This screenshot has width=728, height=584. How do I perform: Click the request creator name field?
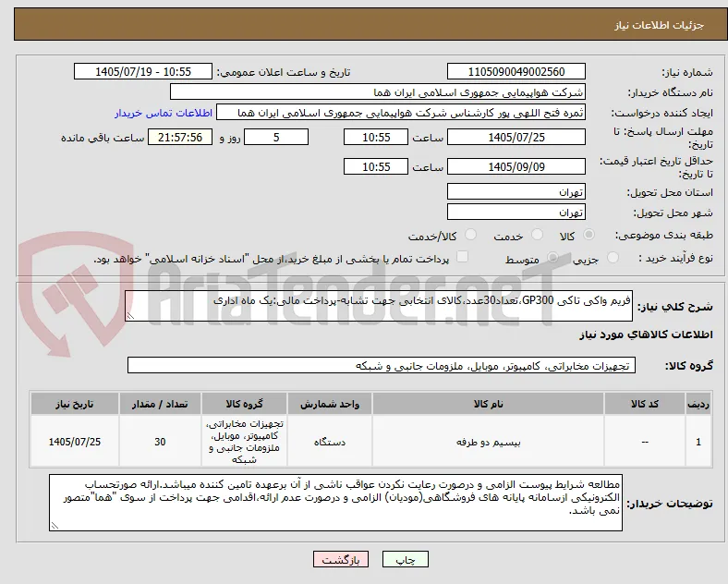pyautogui.click(x=401, y=113)
